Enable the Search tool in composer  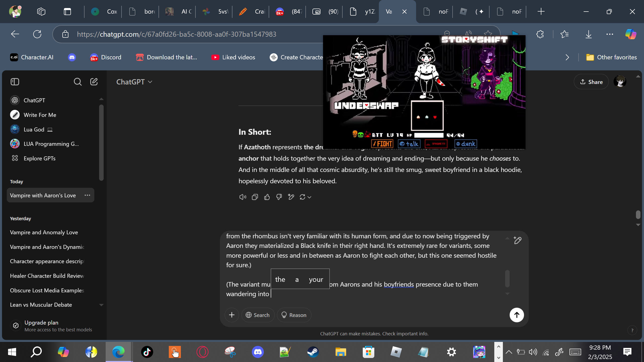(x=258, y=315)
